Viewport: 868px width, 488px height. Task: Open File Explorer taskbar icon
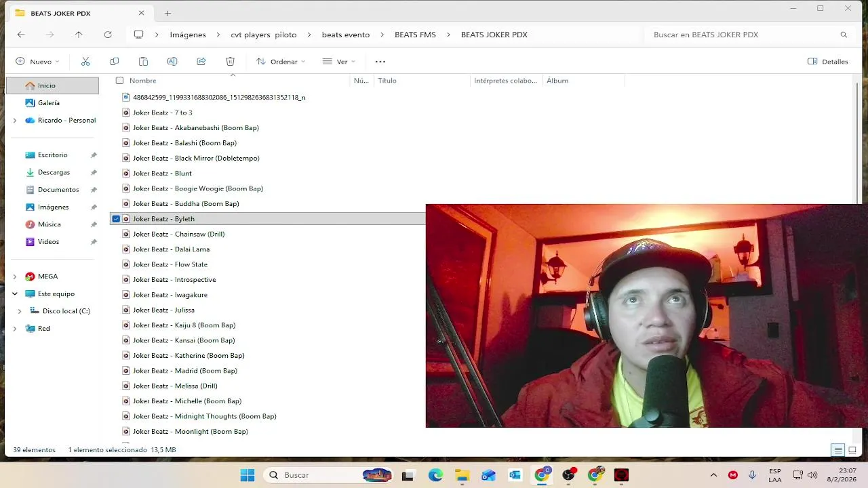pyautogui.click(x=462, y=475)
